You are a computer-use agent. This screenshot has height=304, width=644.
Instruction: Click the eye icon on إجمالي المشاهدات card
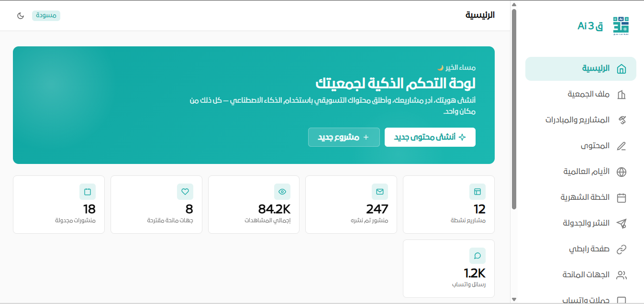pyautogui.click(x=282, y=192)
